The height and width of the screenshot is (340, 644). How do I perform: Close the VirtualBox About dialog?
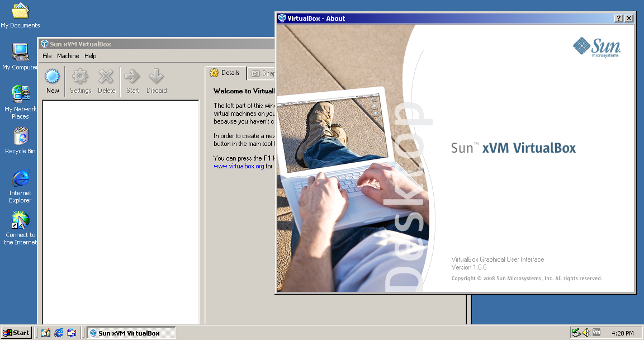click(x=629, y=18)
